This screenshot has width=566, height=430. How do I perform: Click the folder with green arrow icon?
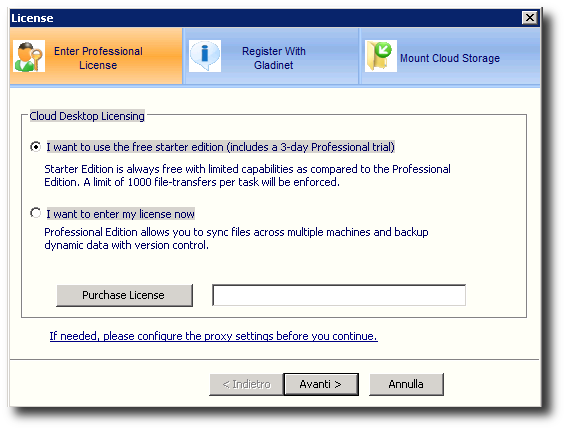coord(380,56)
